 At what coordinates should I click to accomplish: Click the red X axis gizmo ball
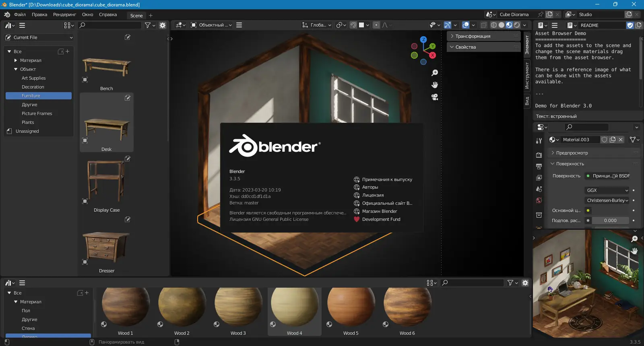coord(433,55)
